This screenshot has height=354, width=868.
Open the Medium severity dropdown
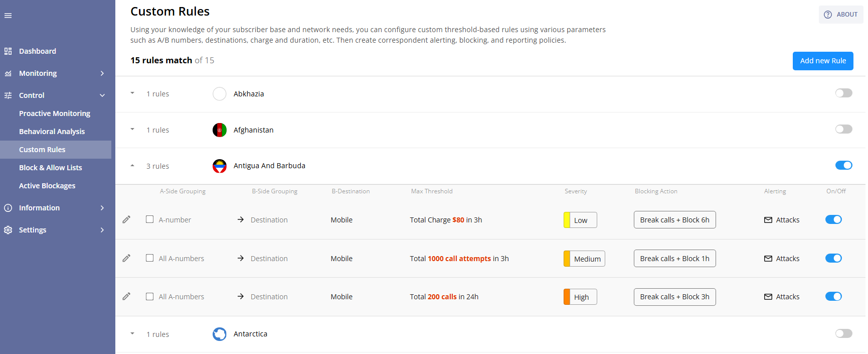584,259
